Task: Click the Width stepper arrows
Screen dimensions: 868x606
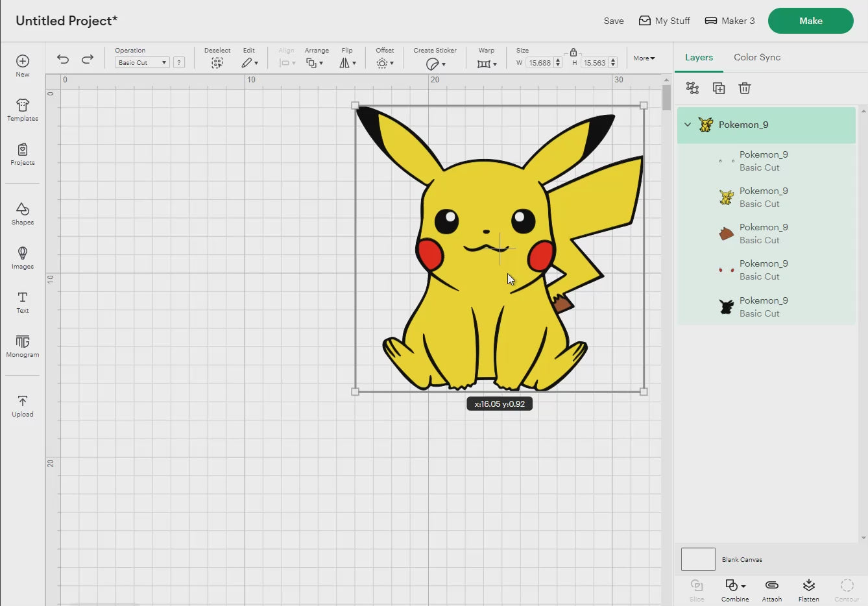Action: (x=558, y=63)
